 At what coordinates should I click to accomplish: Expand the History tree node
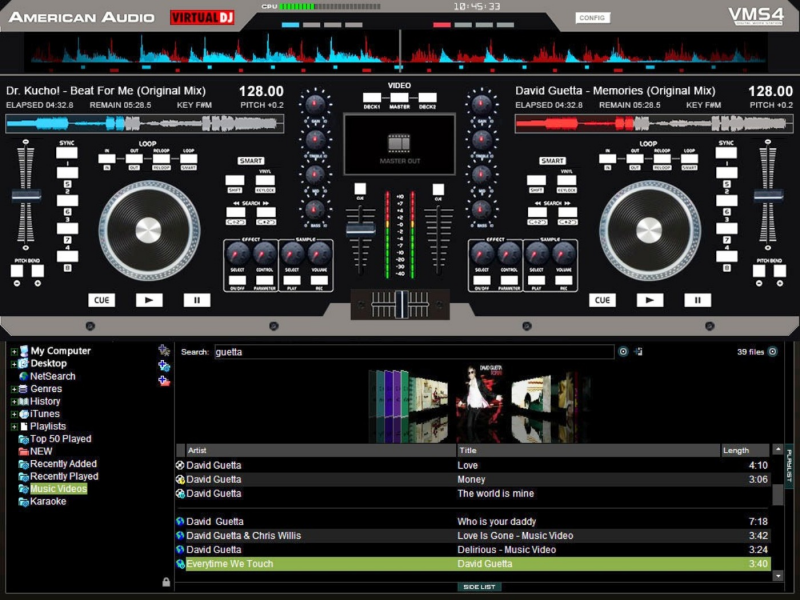14,402
